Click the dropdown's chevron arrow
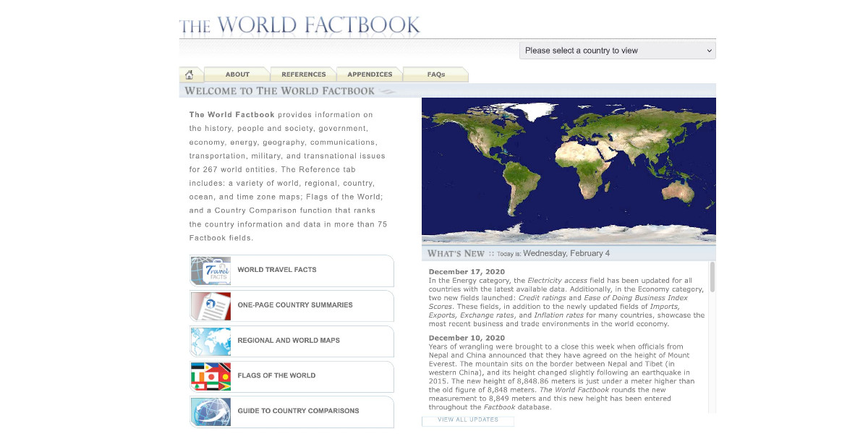868x434 pixels. coord(709,50)
